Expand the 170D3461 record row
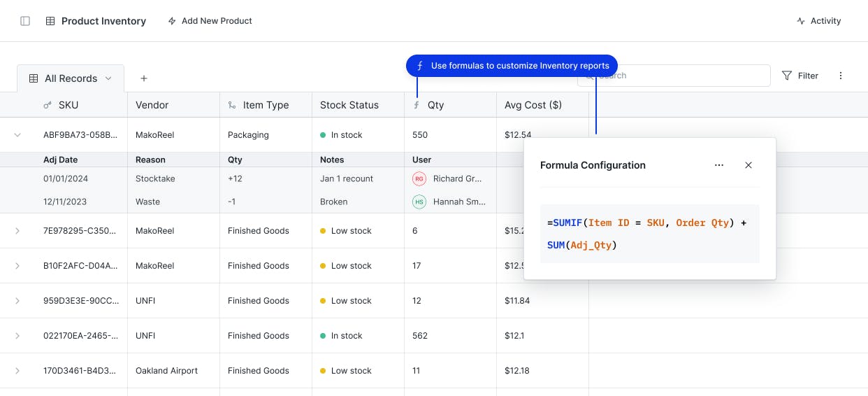This screenshot has width=868, height=396. pos(17,371)
